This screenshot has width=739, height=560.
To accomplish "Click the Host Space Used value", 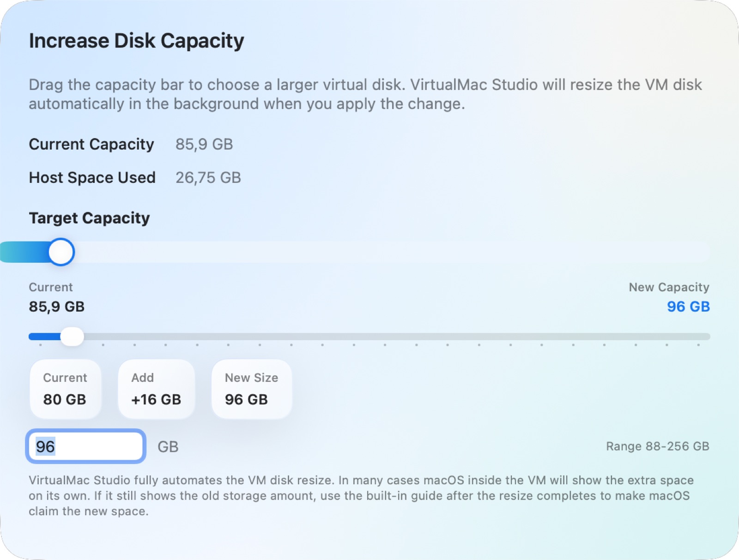I will (x=208, y=178).
